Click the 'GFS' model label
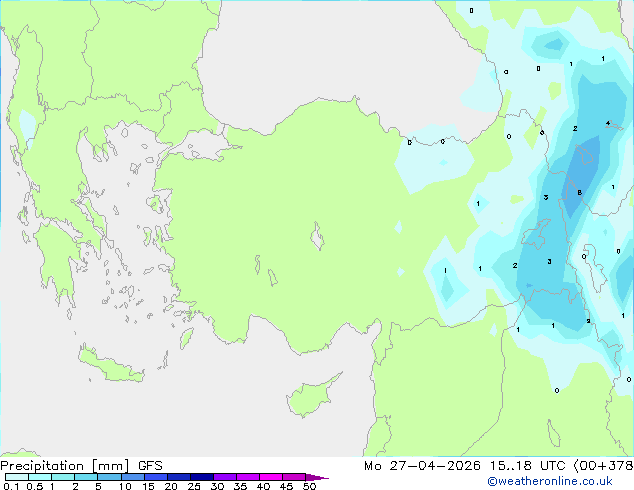This screenshot has width=634, height=490. click(x=150, y=466)
